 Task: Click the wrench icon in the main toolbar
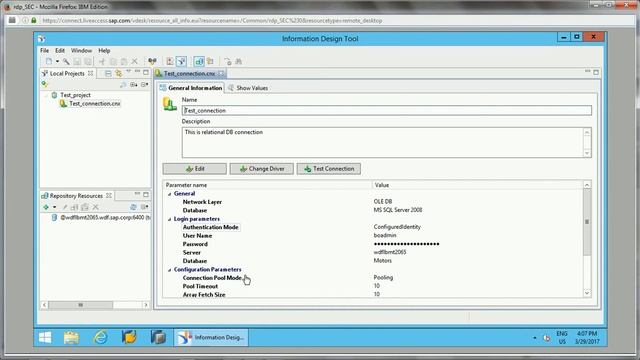66,62
